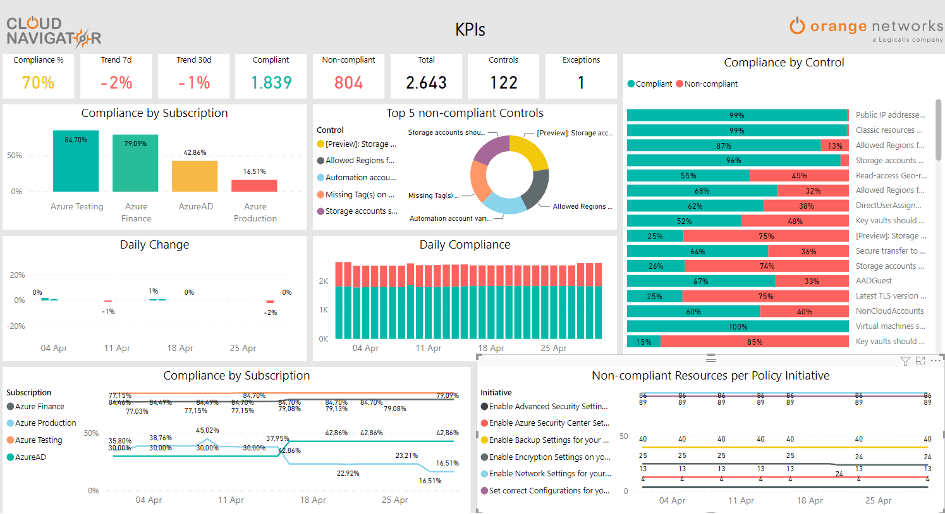Select AzureAD in Subscription legend
Image resolution: width=945 pixels, height=514 pixels.
[27, 457]
